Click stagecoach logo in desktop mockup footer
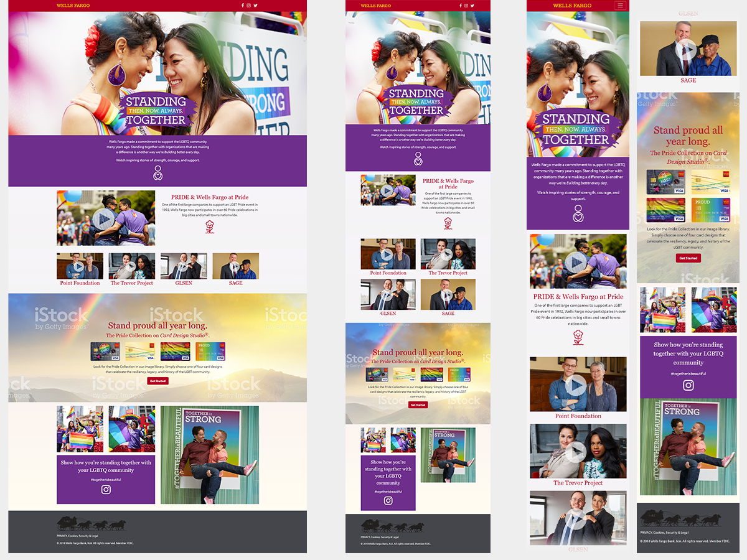This screenshot has width=747, height=560. (92, 524)
